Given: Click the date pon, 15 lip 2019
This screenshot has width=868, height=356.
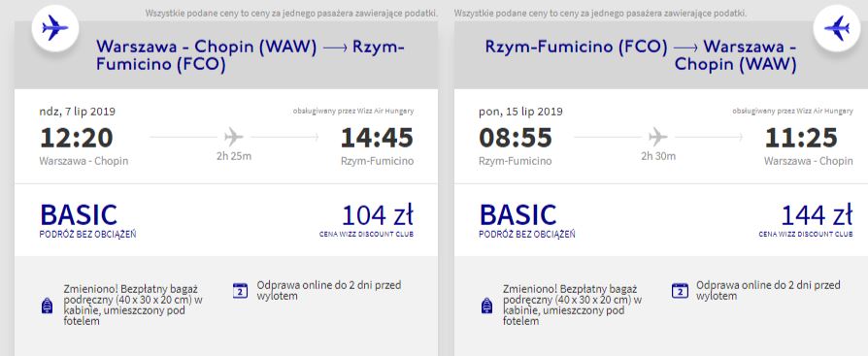Looking at the screenshot, I should [x=521, y=112].
